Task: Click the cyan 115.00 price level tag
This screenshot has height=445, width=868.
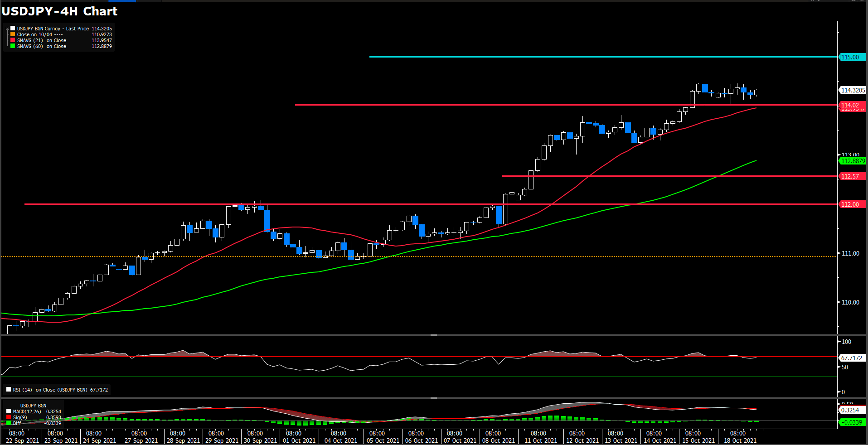Action: (x=852, y=57)
